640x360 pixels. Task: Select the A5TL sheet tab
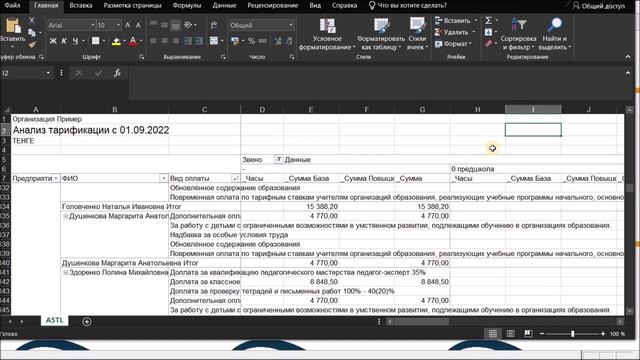(x=54, y=320)
